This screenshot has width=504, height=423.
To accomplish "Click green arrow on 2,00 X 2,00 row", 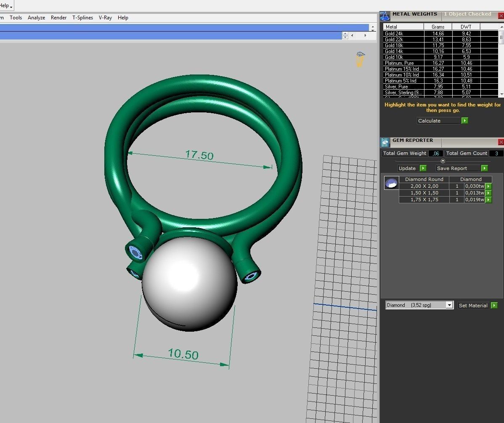I will [x=488, y=186].
